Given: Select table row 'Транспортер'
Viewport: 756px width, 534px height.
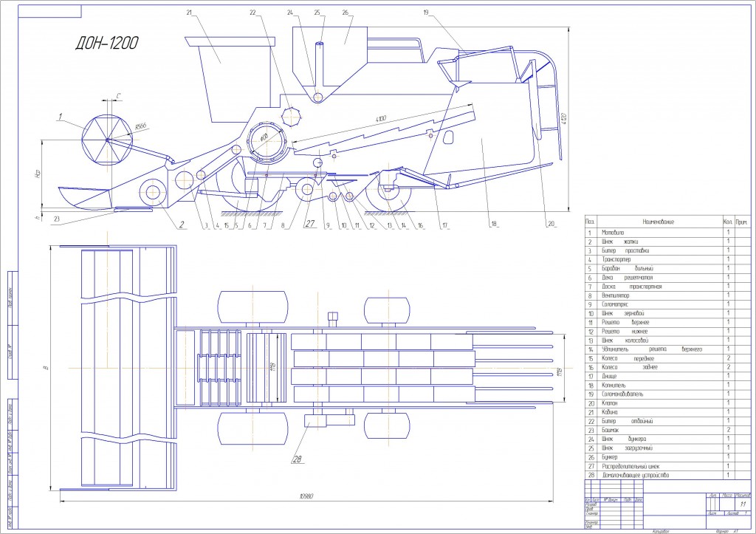Looking at the screenshot, I should tap(667, 259).
